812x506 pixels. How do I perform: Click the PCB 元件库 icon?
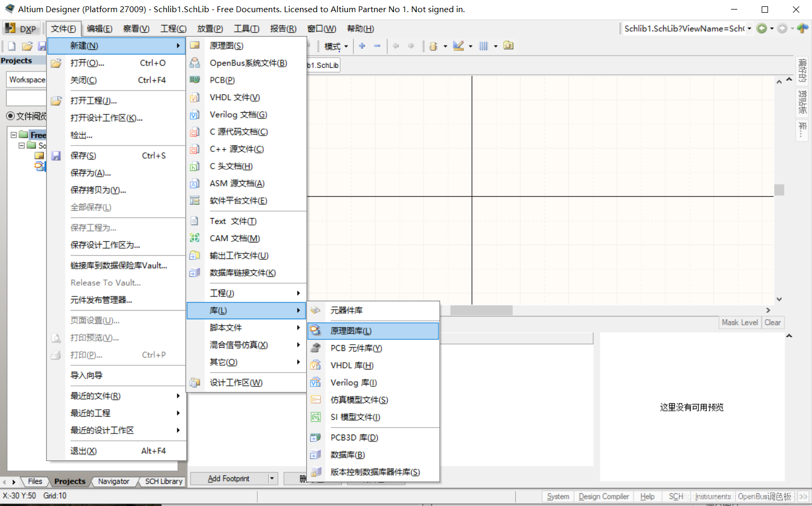point(316,348)
